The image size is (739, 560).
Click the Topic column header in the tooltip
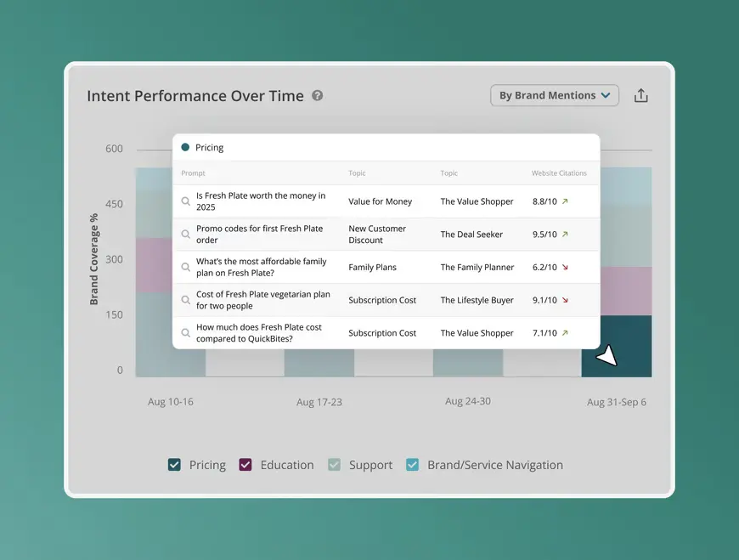click(x=357, y=173)
